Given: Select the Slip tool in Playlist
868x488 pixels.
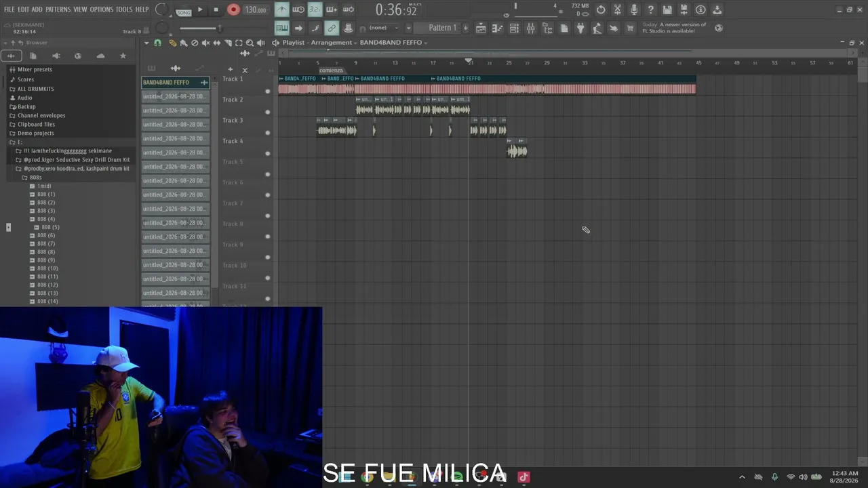Looking at the screenshot, I should 217,43.
